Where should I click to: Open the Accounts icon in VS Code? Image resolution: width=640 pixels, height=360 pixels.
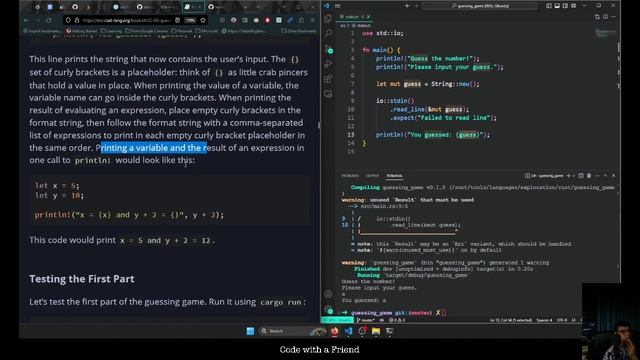328,294
